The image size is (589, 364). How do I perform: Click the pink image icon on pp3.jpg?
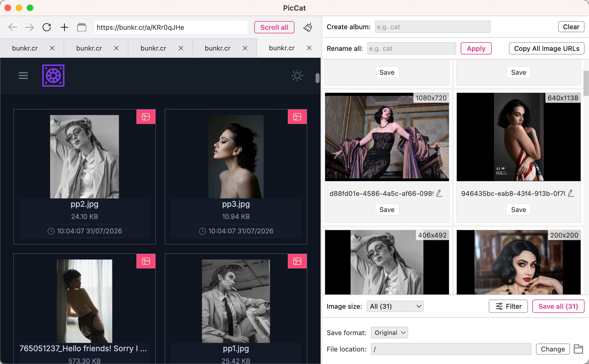tap(297, 117)
